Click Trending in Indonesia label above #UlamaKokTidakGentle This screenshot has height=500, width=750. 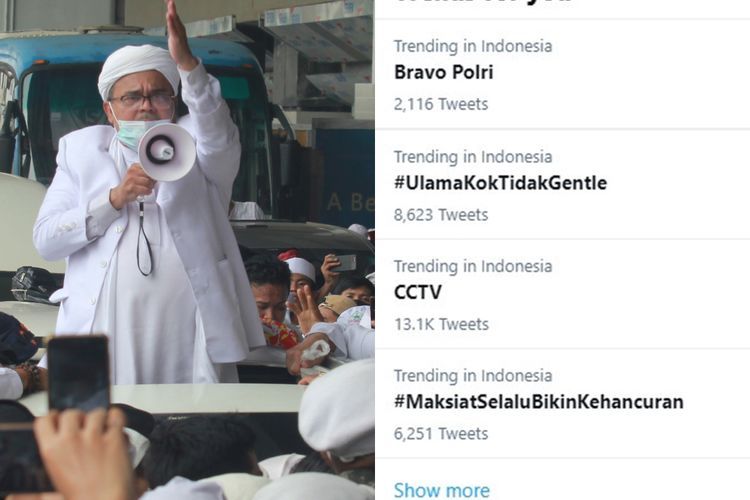[x=473, y=156]
